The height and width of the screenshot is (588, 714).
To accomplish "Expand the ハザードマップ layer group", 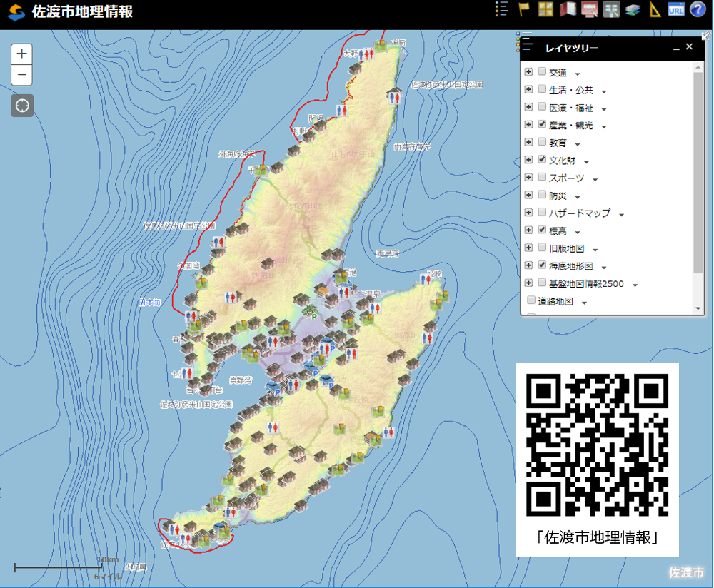I will [528, 214].
